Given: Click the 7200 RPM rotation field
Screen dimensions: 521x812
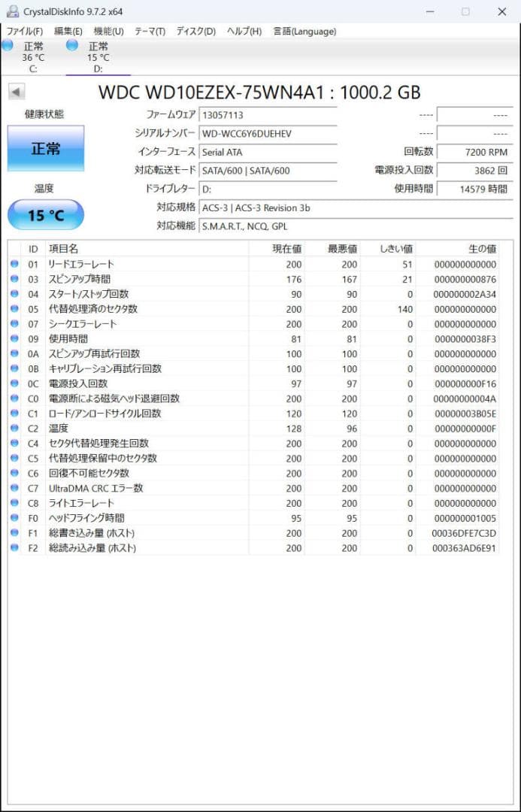Looking at the screenshot, I should [x=475, y=152].
